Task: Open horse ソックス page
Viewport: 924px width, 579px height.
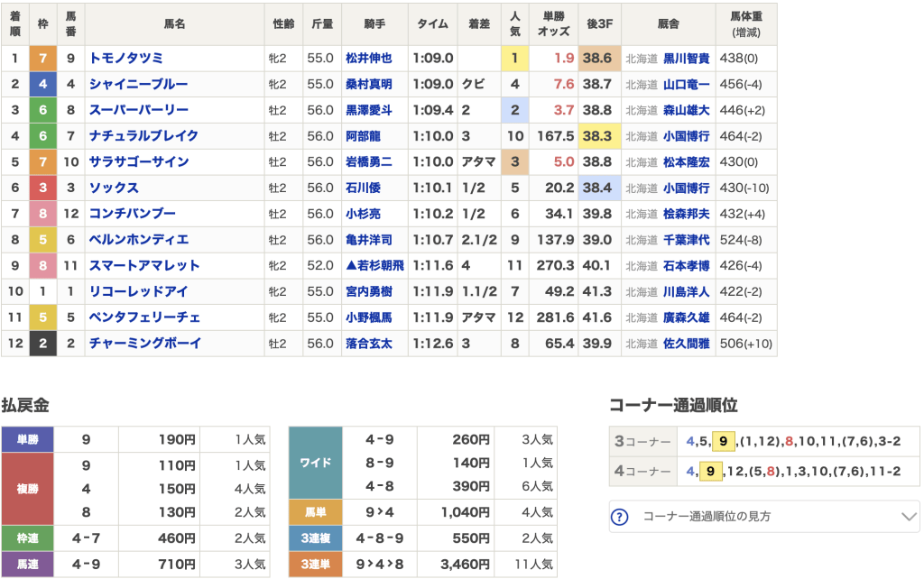Action: tap(114, 188)
